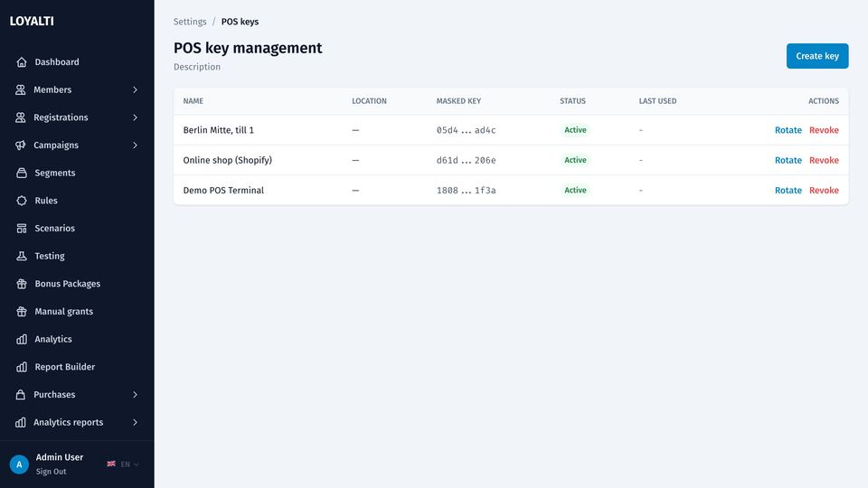Open Manual grants menu entry
Image resolution: width=868 pixels, height=488 pixels.
click(x=77, y=311)
